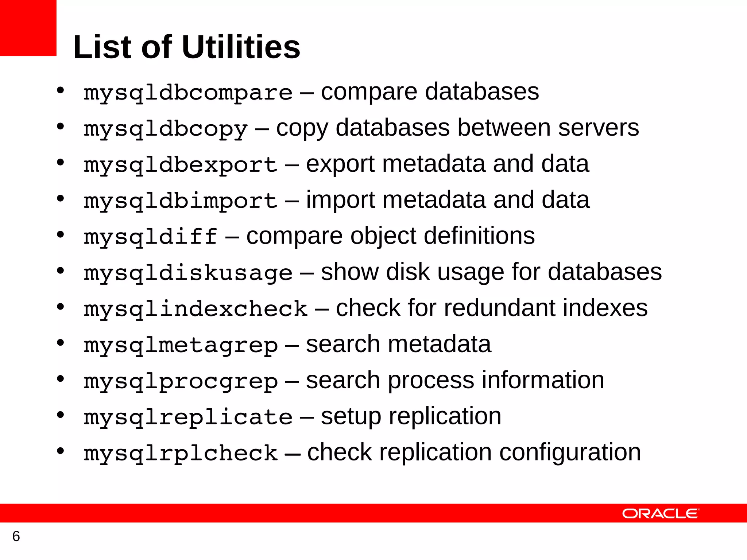747x560 pixels.
Task: Click 'copy databases between servers' text
Action: [x=457, y=128]
